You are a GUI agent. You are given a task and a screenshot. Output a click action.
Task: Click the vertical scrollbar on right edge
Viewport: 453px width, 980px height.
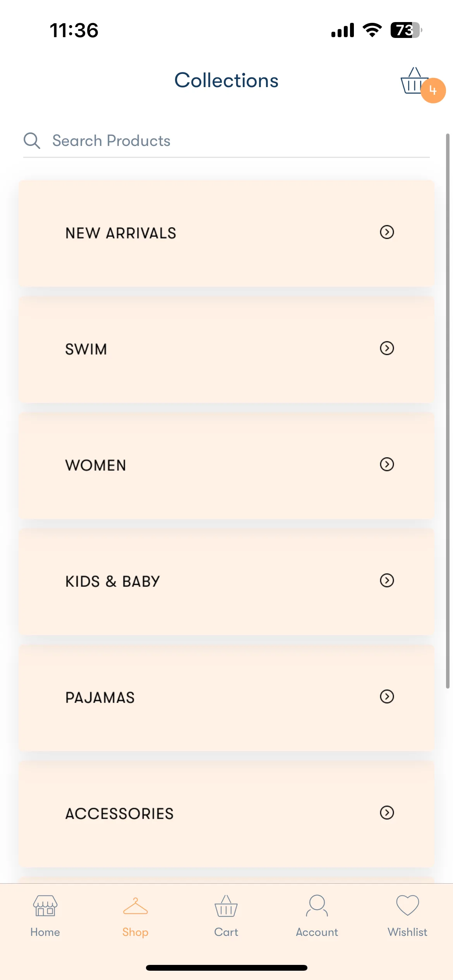pyautogui.click(x=448, y=411)
